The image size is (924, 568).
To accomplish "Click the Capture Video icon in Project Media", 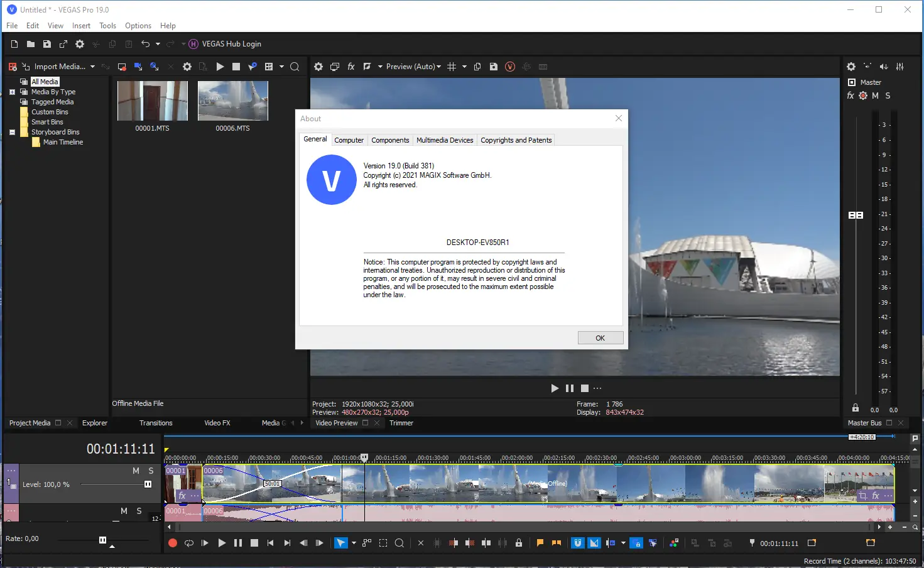I will [122, 67].
